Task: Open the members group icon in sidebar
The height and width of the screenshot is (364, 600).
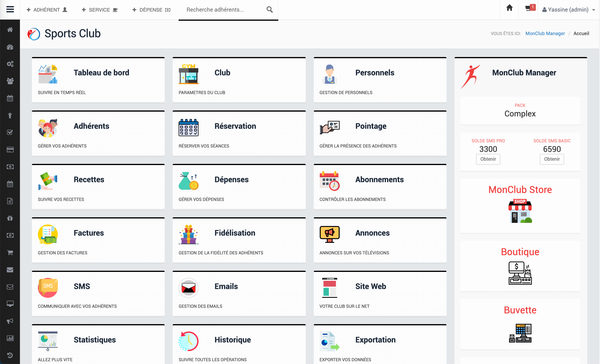Action: [10, 81]
